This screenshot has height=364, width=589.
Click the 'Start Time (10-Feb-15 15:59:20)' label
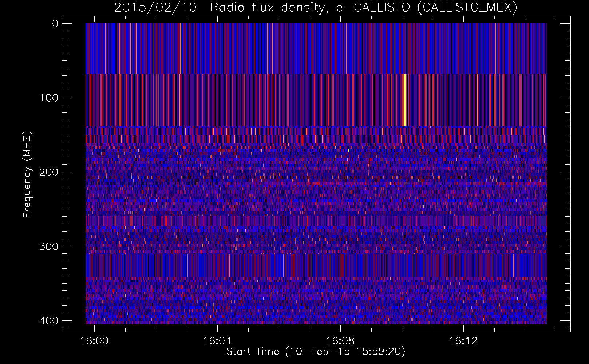pyautogui.click(x=316, y=351)
